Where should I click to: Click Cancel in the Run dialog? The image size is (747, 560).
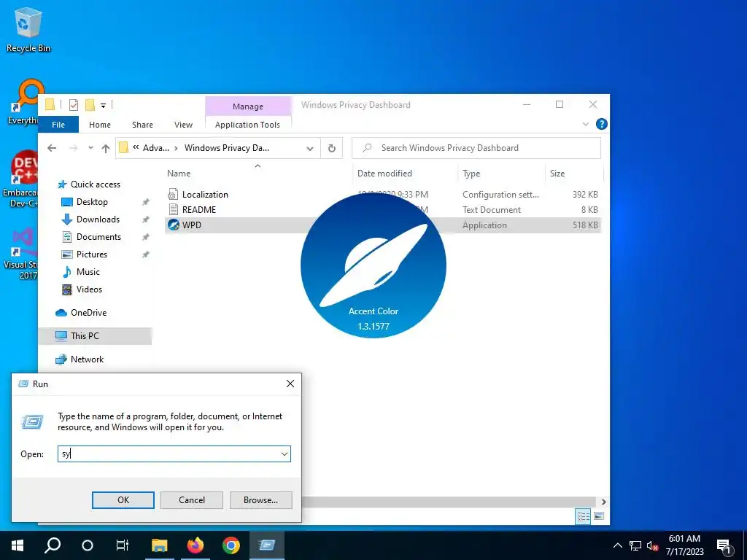click(x=192, y=500)
